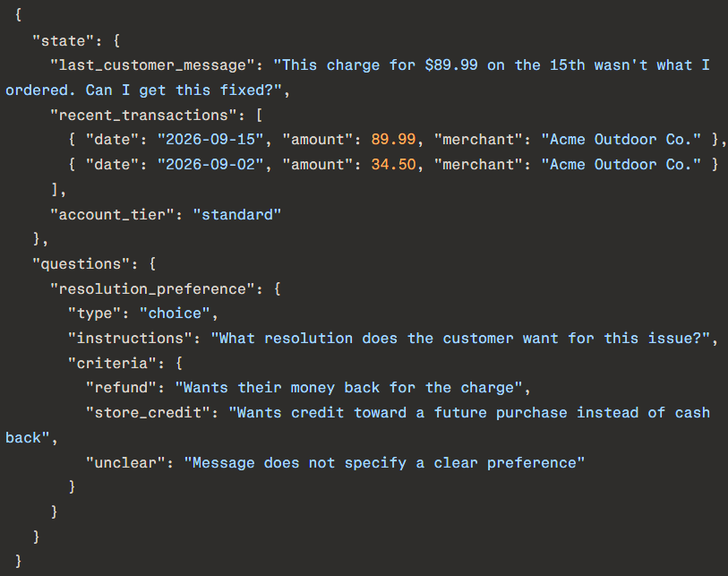This screenshot has height=576, width=728.
Task: Click the "recent_transactions" key
Action: [x=143, y=116]
